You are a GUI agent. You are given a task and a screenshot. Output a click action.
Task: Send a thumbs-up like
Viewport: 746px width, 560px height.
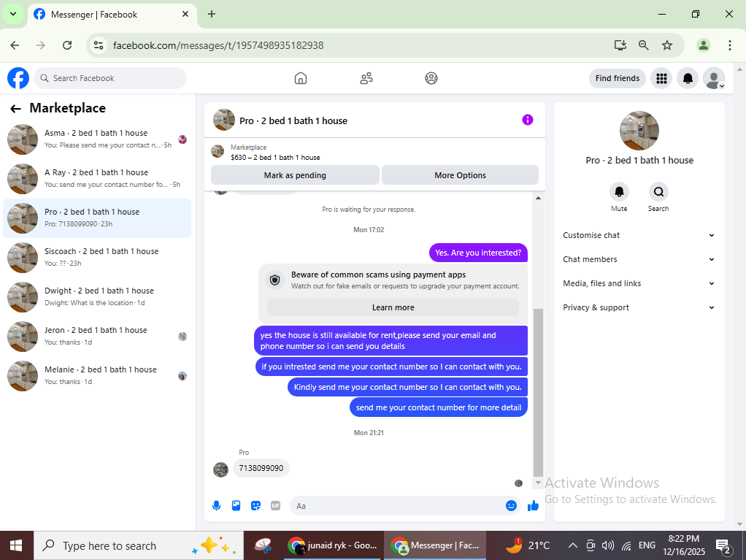click(x=533, y=506)
